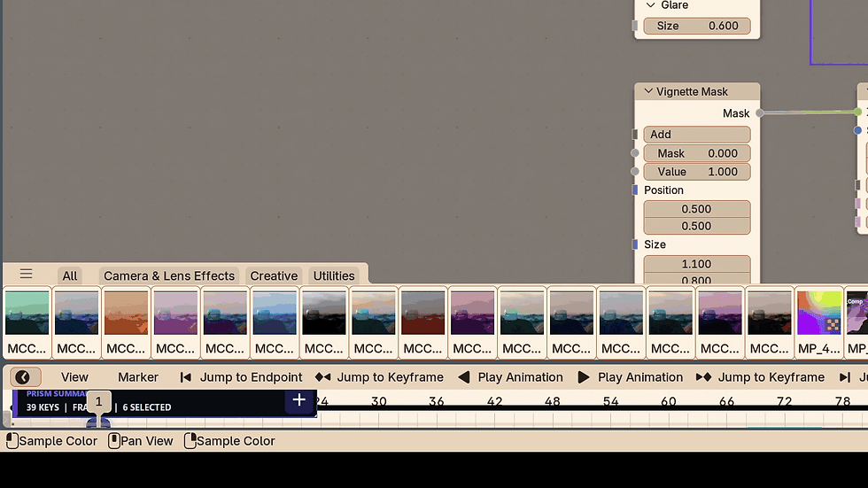
Task: Click frame 60 on the timeline ruler
Action: (668, 402)
